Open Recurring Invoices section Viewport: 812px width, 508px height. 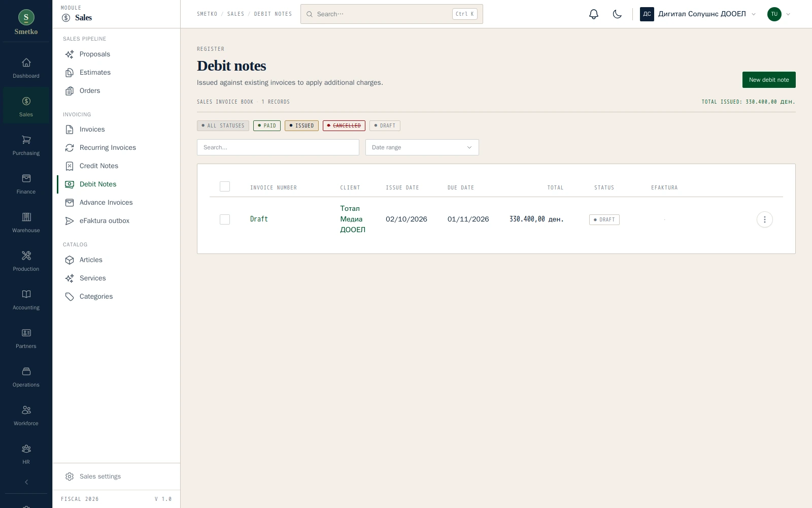(x=116, y=148)
